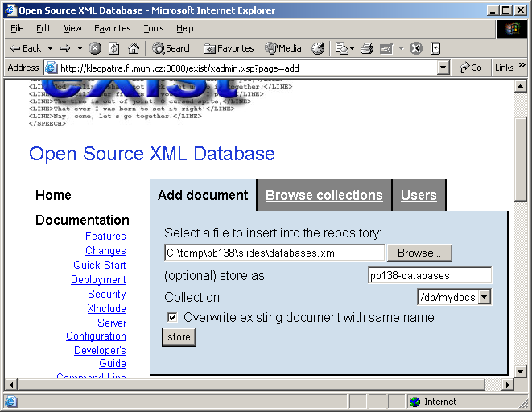The height and width of the screenshot is (412, 532).
Task: Click the horizontal scrollbar left arrow
Action: click(11, 385)
